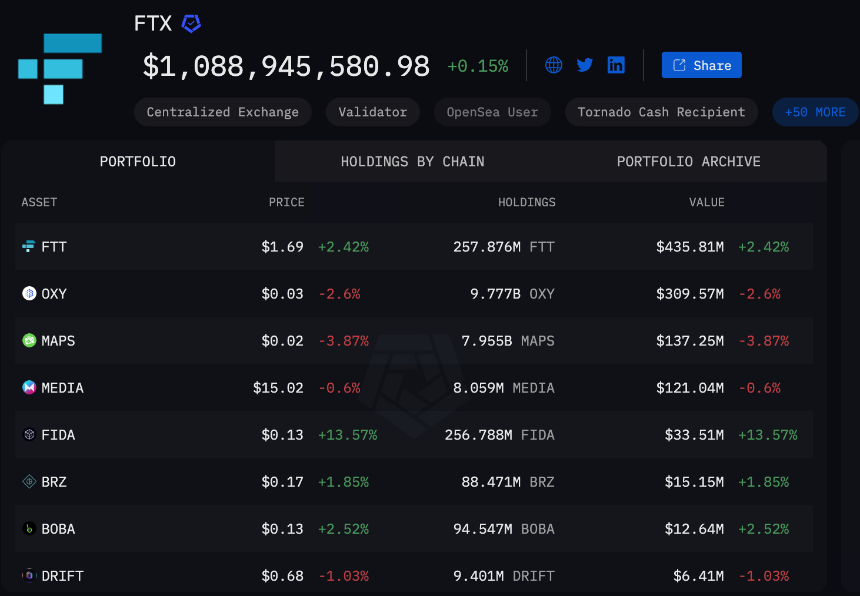Select the Tornado Cash Recipient tag
860x596 pixels.
(661, 112)
